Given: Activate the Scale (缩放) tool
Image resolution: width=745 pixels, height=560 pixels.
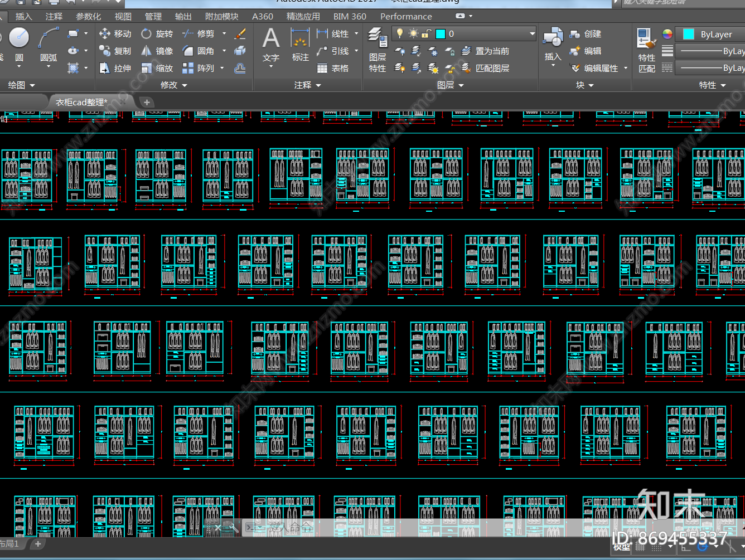Looking at the screenshot, I should click(157, 69).
